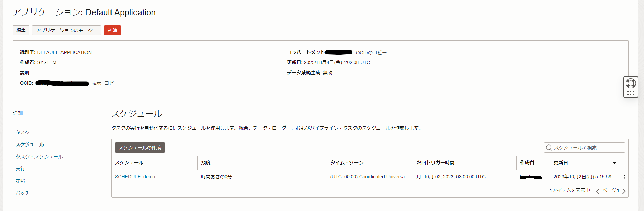Click スケジュールの作成 button
Viewport: 644px width, 211px height.
[x=140, y=148]
